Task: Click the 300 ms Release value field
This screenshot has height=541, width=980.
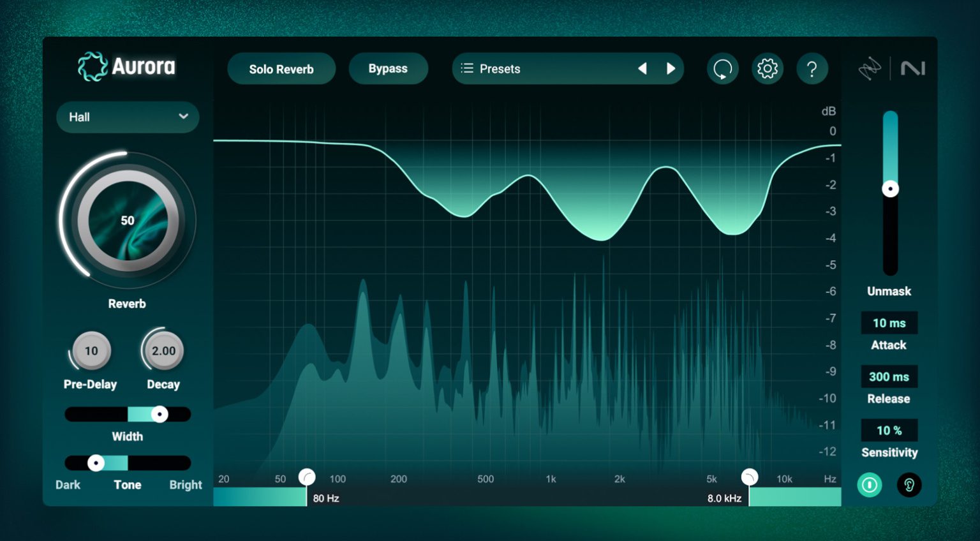Action: pyautogui.click(x=889, y=377)
